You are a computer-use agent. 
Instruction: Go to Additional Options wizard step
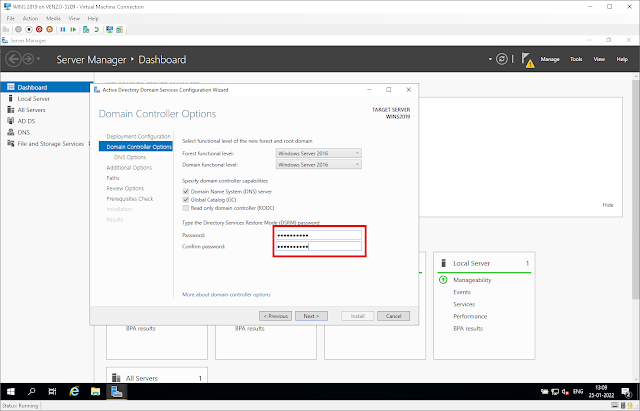(x=129, y=168)
